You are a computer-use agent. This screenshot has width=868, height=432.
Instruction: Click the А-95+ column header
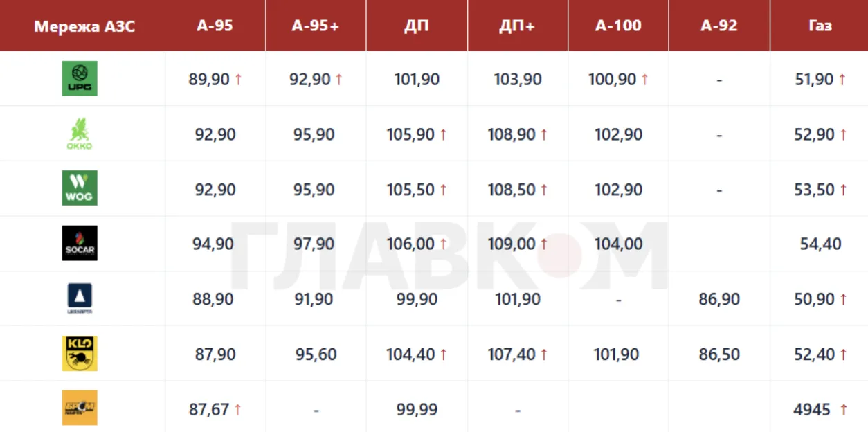coord(316,26)
